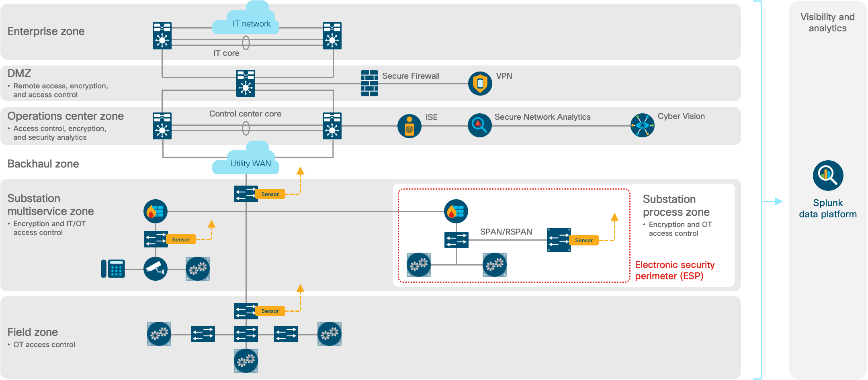Screen dimensions: 868x380
Task: Select the firewall icon inside the ESP
Action: pyautogui.click(x=456, y=211)
